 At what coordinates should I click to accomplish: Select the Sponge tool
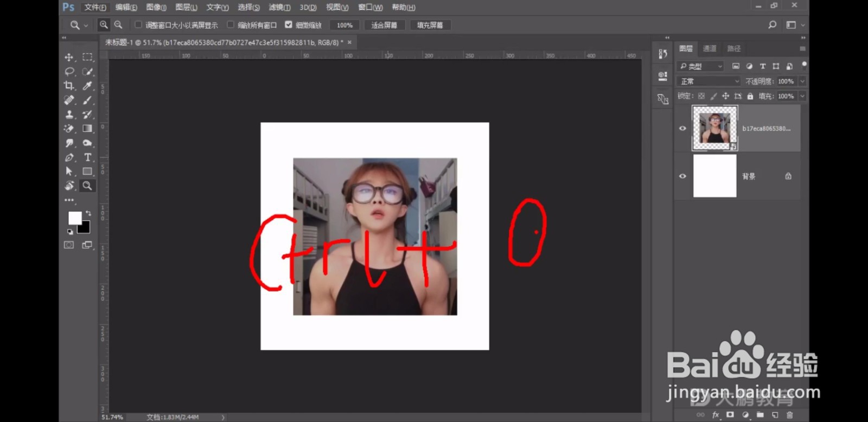point(87,143)
